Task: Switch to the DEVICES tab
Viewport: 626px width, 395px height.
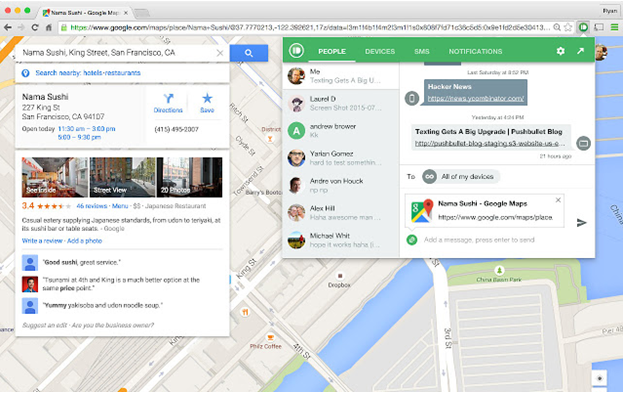Action: (380, 52)
